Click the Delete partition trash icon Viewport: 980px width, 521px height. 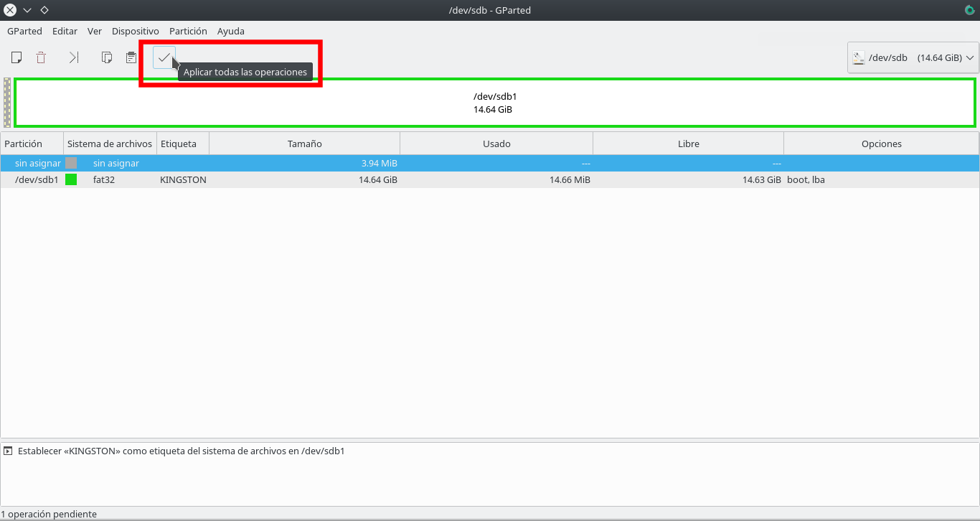tap(42, 57)
